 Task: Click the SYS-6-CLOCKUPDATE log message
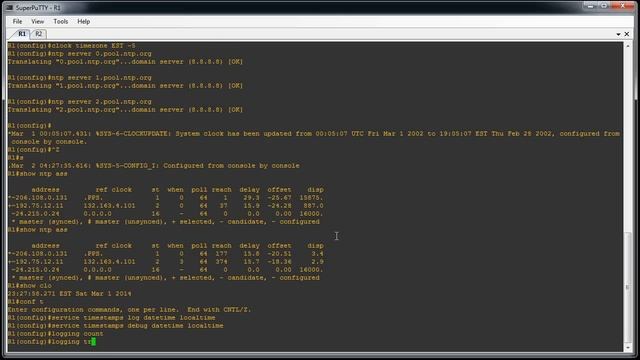[313, 138]
